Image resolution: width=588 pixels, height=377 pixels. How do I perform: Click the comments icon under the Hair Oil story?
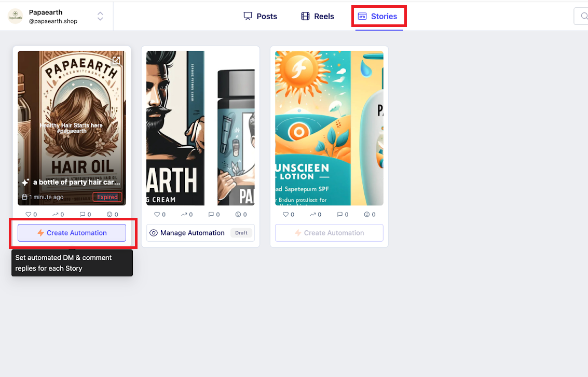[x=83, y=214]
